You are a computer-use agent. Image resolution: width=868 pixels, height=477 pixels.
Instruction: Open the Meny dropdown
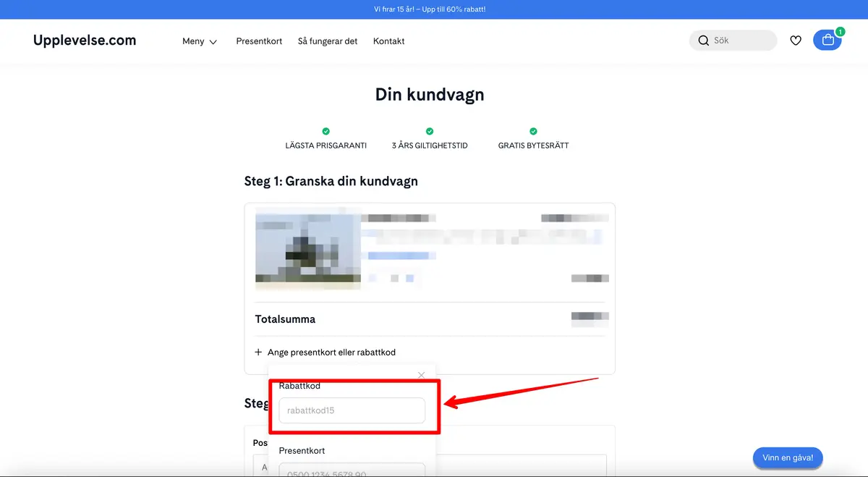click(x=199, y=41)
